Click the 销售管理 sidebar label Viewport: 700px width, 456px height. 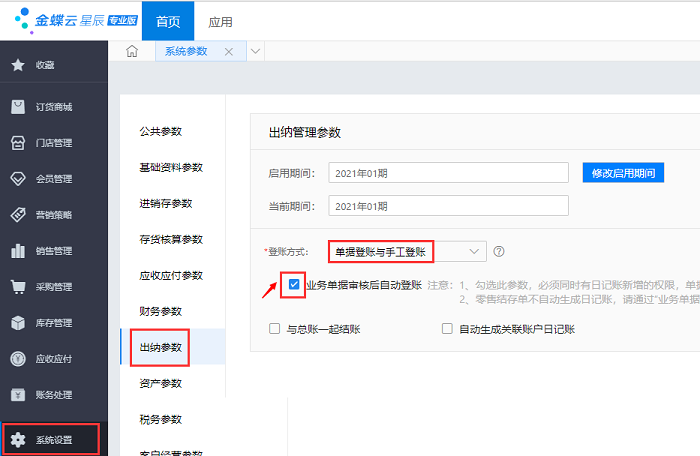point(54,251)
